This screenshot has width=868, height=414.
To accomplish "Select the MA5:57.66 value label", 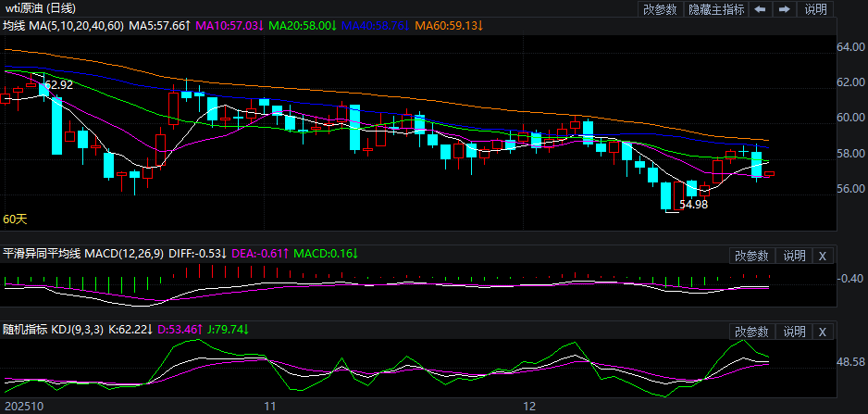I will 160,26.
